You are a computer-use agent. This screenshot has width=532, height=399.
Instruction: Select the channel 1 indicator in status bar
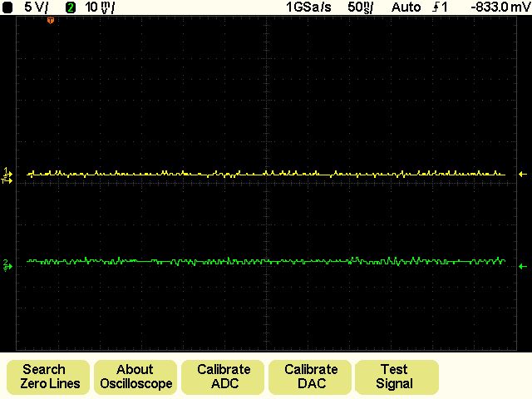tap(8, 7)
